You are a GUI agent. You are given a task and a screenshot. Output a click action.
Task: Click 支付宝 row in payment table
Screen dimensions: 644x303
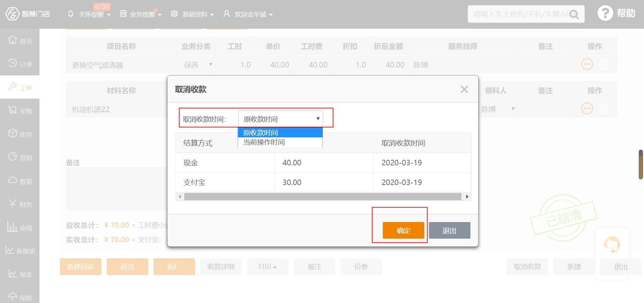click(323, 182)
